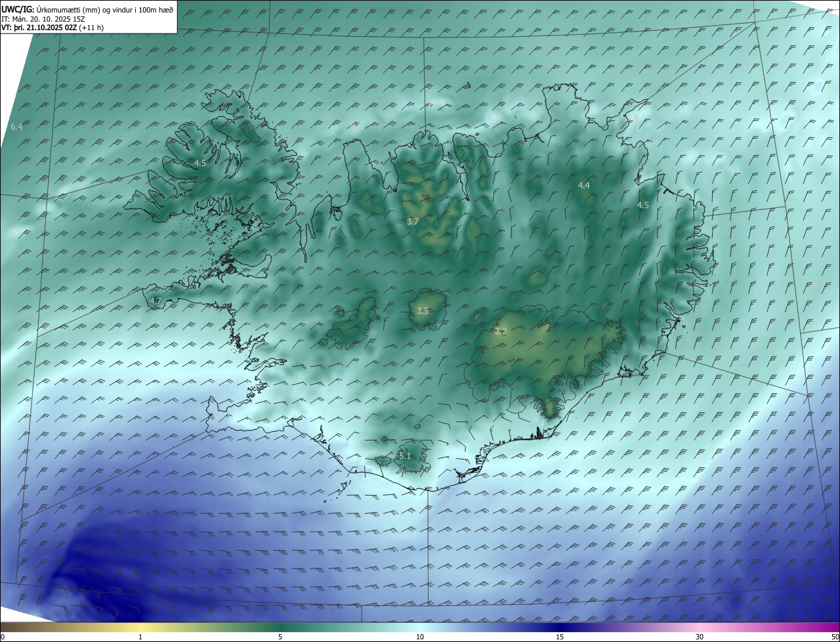Click the 4.5 value in east Iceland
Viewport: 840px width, 642px height.
(643, 205)
